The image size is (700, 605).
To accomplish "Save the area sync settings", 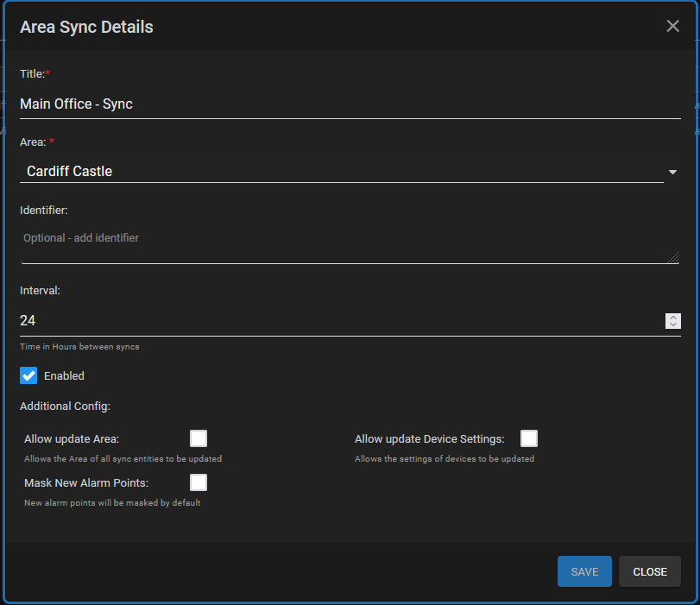I will point(584,571).
